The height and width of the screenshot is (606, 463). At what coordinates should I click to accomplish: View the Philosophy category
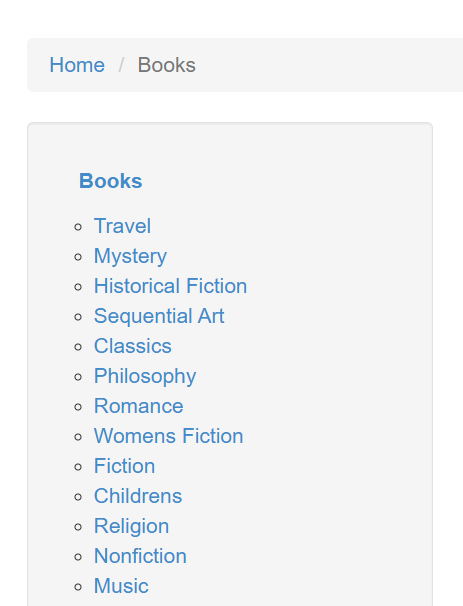pos(145,376)
